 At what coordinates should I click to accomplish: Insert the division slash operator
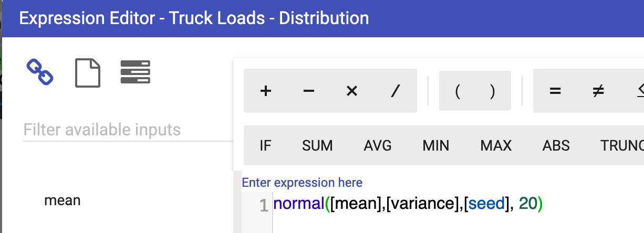click(x=395, y=91)
